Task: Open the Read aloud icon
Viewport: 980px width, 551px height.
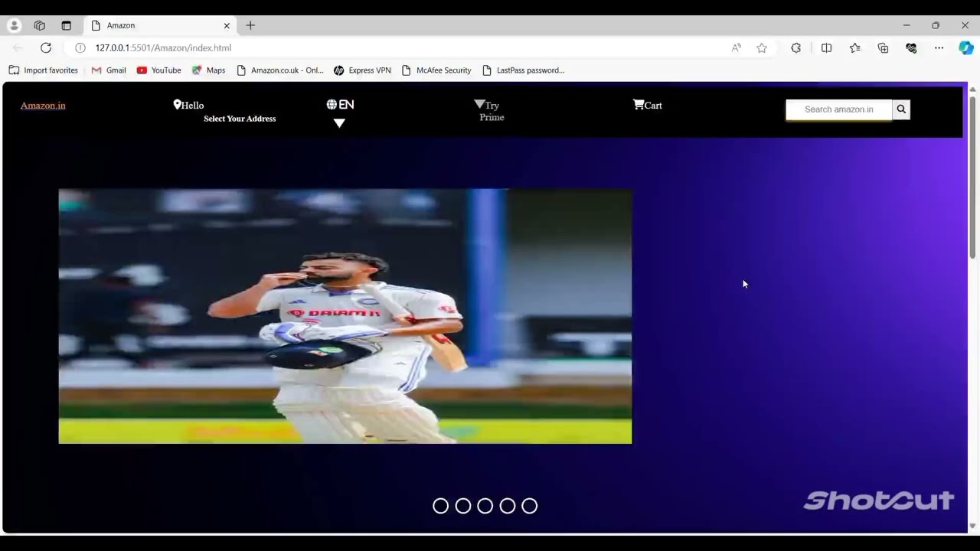Action: click(x=736, y=47)
